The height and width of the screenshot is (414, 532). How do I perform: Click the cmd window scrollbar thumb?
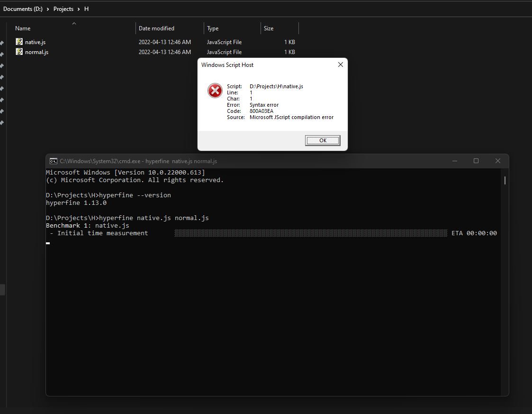click(x=505, y=180)
